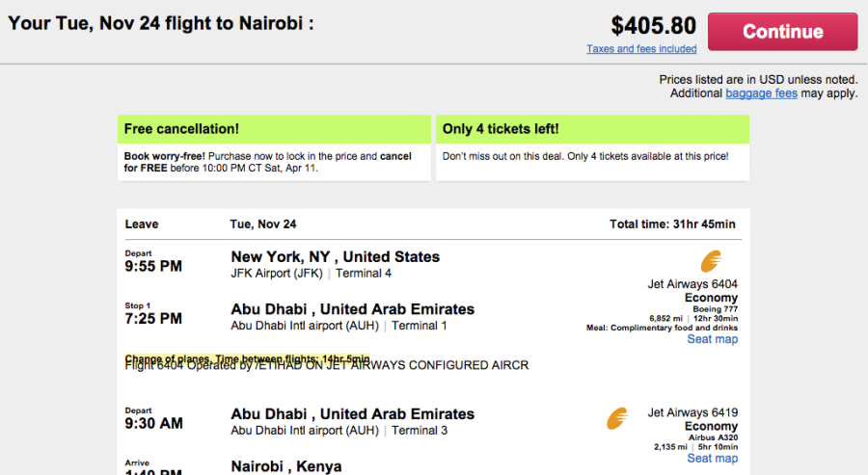Click the Total time 31hr 45min label
Image resolution: width=868 pixels, height=475 pixels.
tap(672, 224)
